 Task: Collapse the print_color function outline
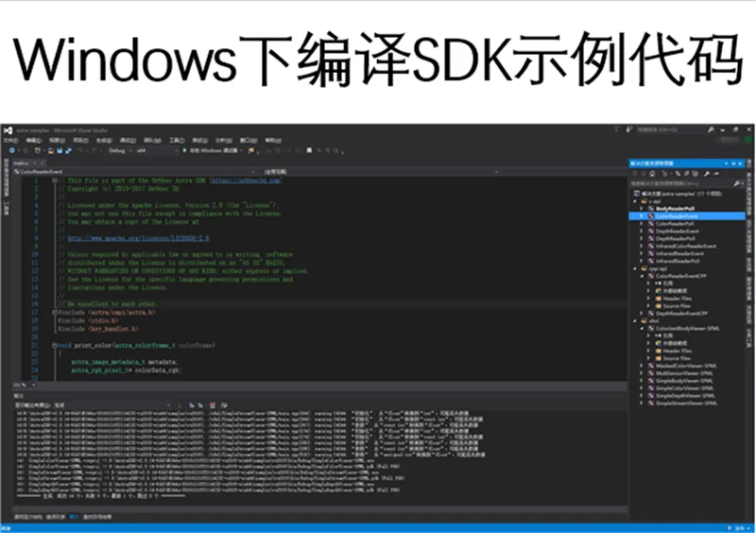pyautogui.click(x=55, y=345)
